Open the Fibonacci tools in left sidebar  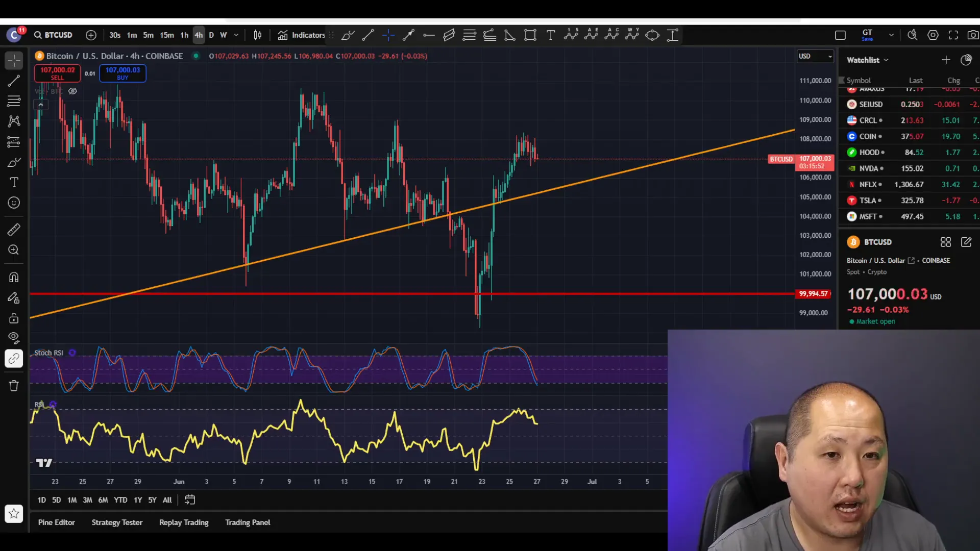pos(14,101)
